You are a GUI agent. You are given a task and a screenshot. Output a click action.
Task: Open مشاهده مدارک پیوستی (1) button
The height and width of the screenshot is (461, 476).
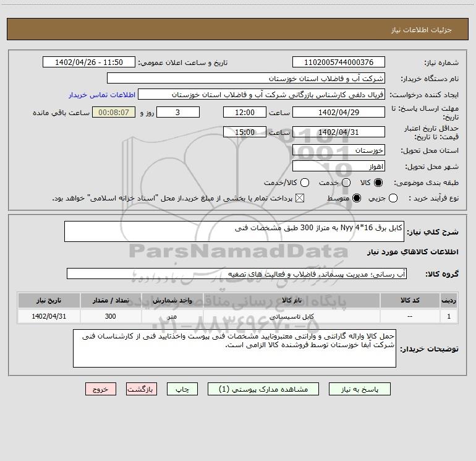point(263,389)
